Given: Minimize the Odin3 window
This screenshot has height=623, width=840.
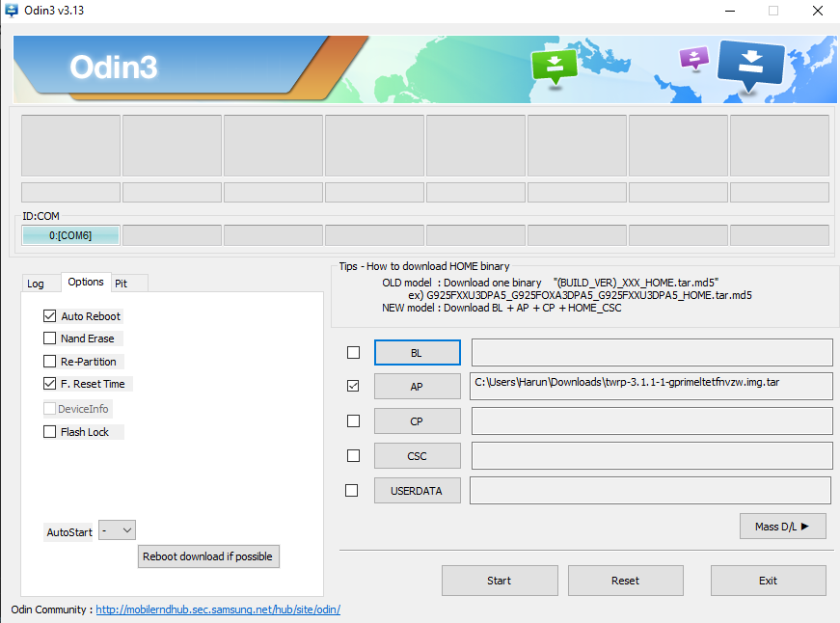Looking at the screenshot, I should coord(730,11).
